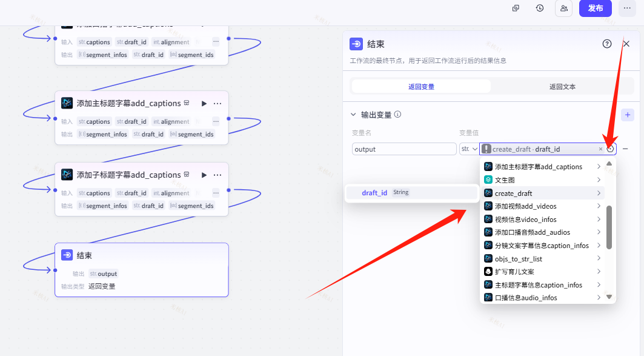Run the 添加主标题字幕add_captions node
Viewport: 644px width, 356px height.
point(204,104)
